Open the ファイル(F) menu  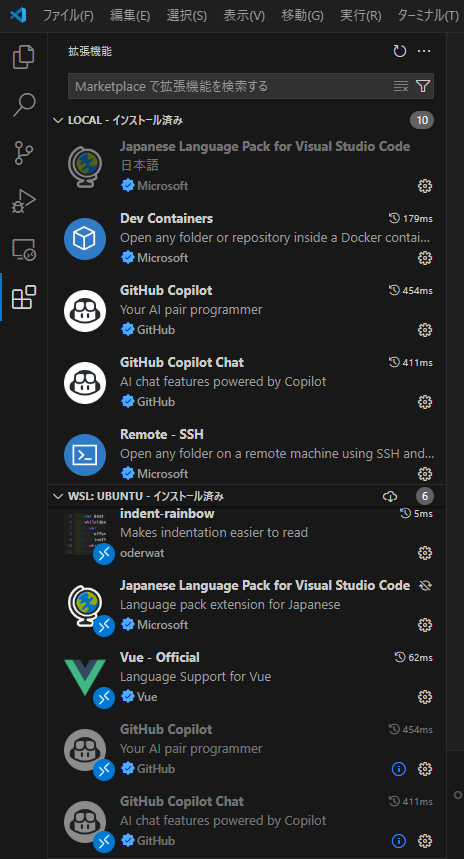tap(68, 15)
